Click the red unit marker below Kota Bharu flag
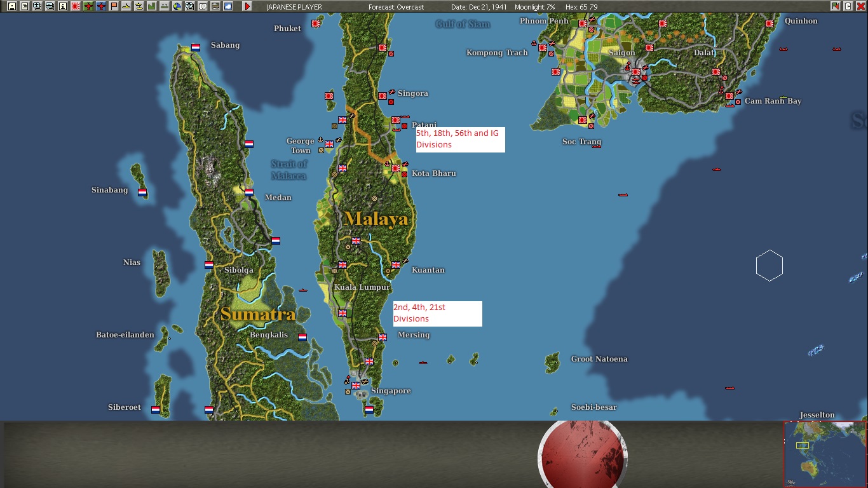 (405, 174)
